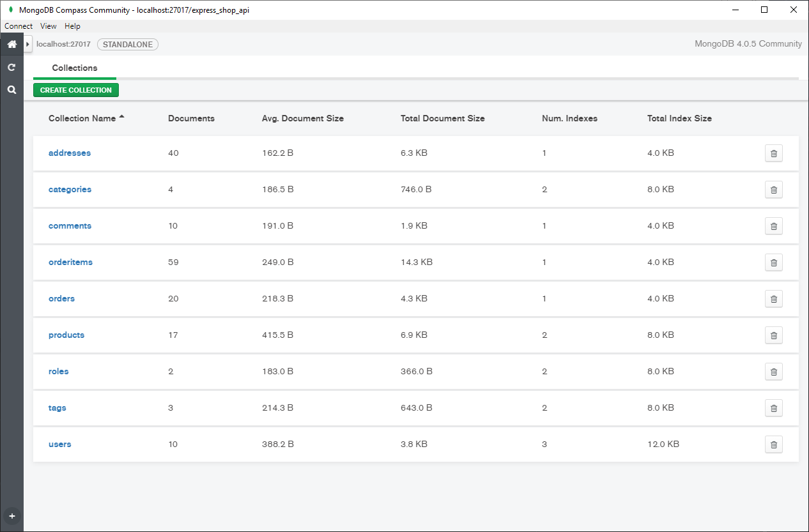Sort by Documents column header

coord(191,118)
